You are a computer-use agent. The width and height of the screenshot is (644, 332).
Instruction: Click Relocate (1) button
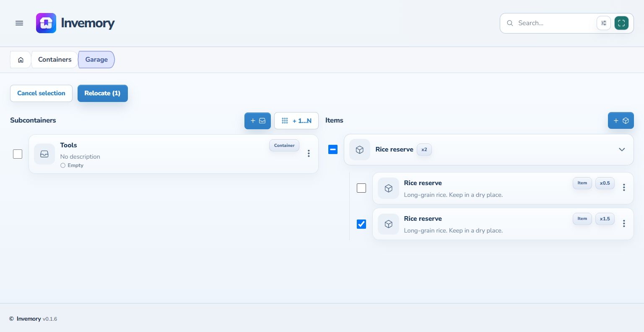(x=102, y=93)
